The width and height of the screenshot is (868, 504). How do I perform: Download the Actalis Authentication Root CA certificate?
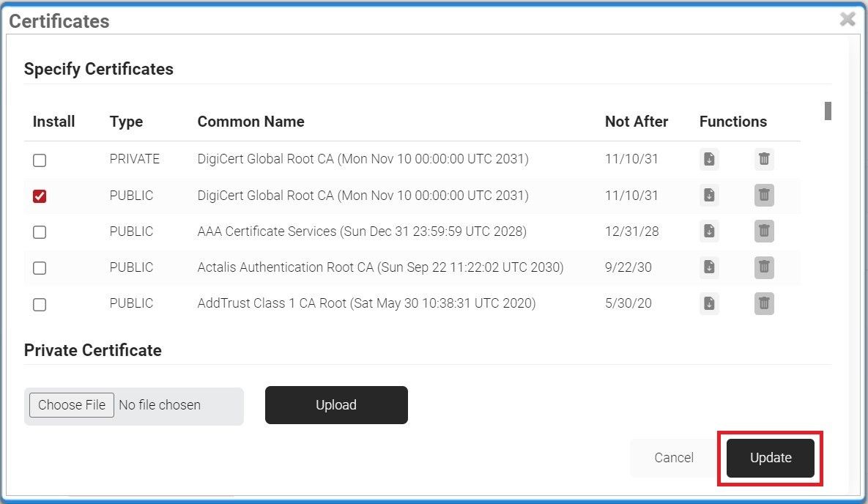coord(708,267)
